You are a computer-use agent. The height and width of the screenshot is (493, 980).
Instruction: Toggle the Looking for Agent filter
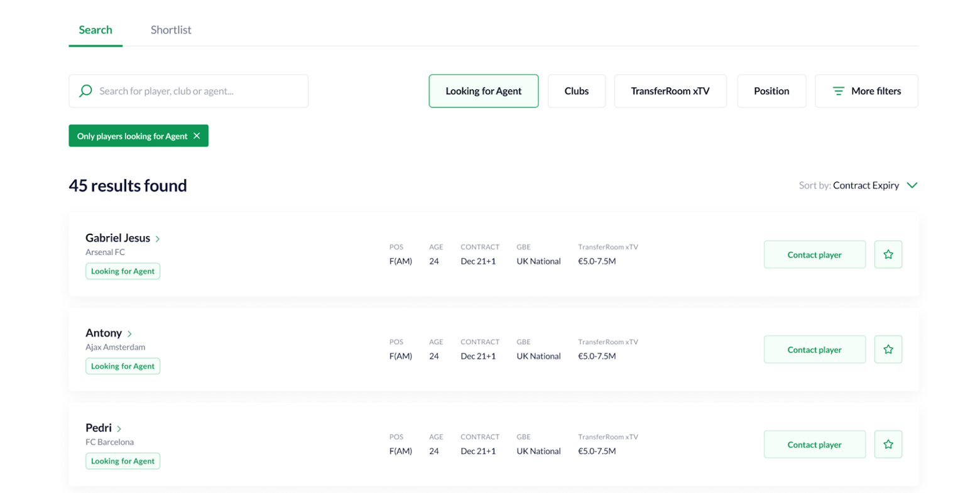coord(483,91)
